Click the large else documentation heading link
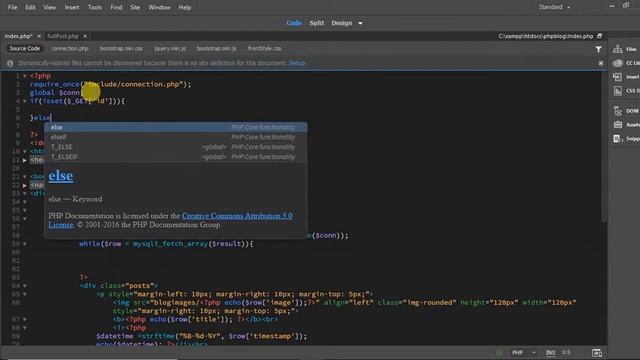The width and height of the screenshot is (640, 360). (61, 176)
